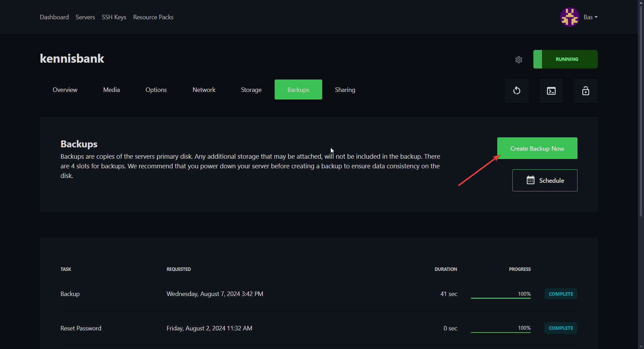The height and width of the screenshot is (349, 644).
Task: Click the restart server icon
Action: (x=517, y=91)
